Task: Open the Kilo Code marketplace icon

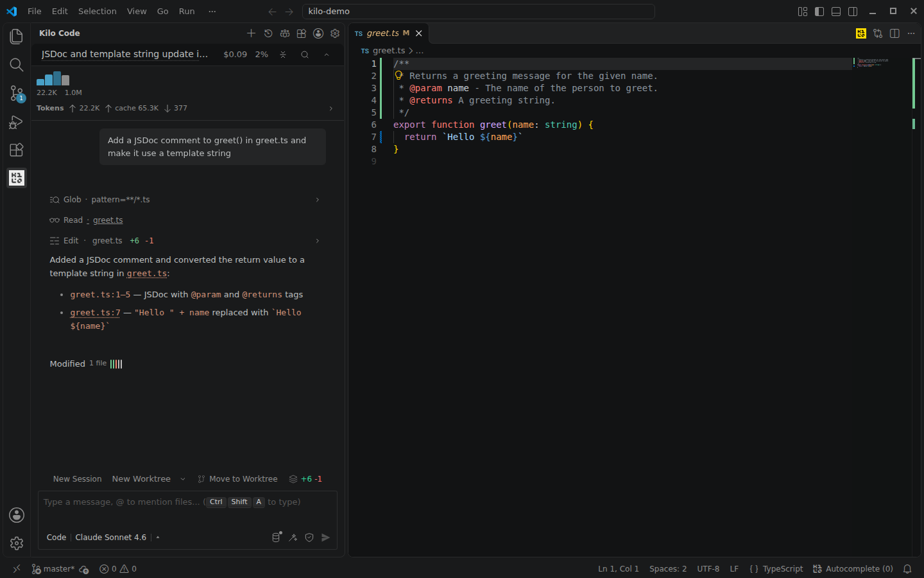Action: (302, 33)
